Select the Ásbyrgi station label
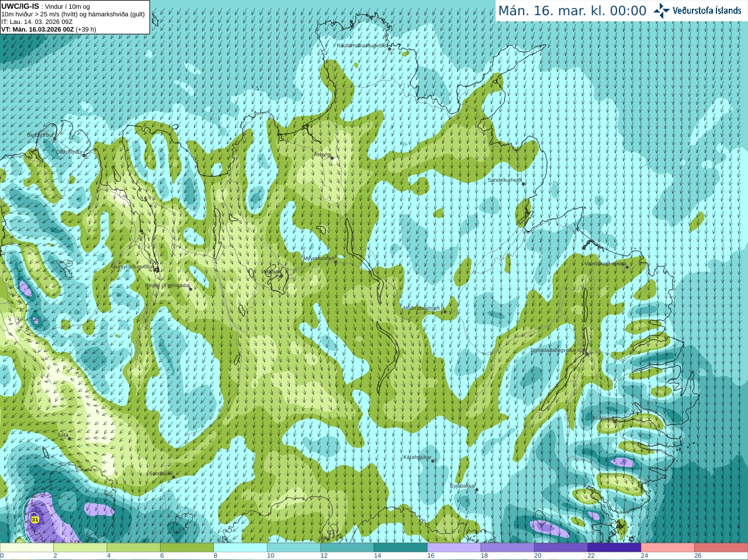 pos(322,154)
